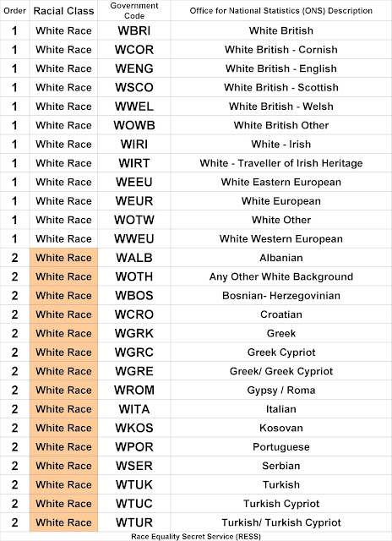Click 'White British - English' description
Image resolution: width=392 pixels, height=541 pixels.
click(x=281, y=68)
